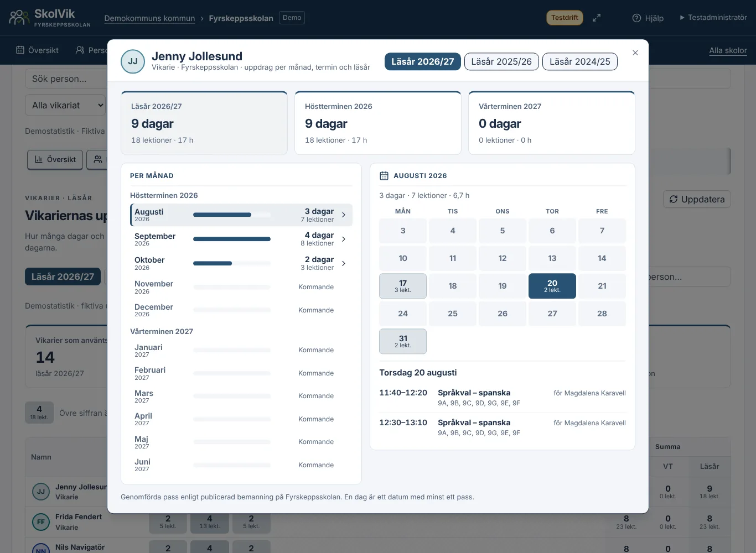
Task: Select Läsår 2026/27 chip on background page
Action: [x=63, y=276]
